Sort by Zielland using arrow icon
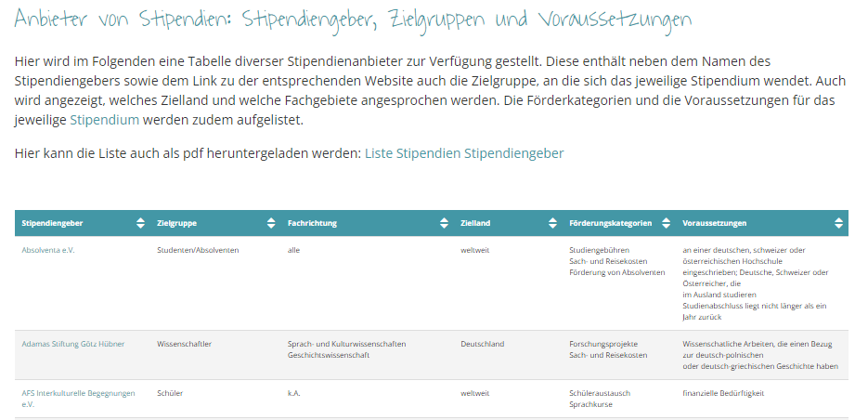 551,223
